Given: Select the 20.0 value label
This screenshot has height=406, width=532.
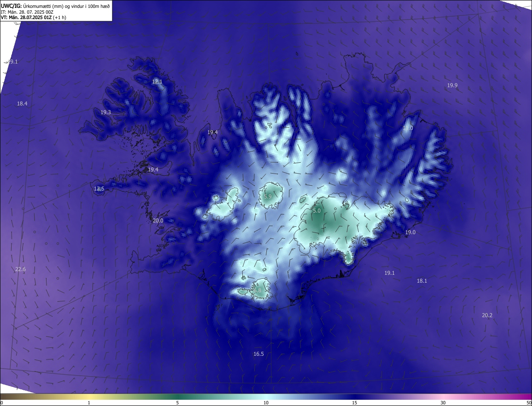Looking at the screenshot, I should pyautogui.click(x=158, y=221).
